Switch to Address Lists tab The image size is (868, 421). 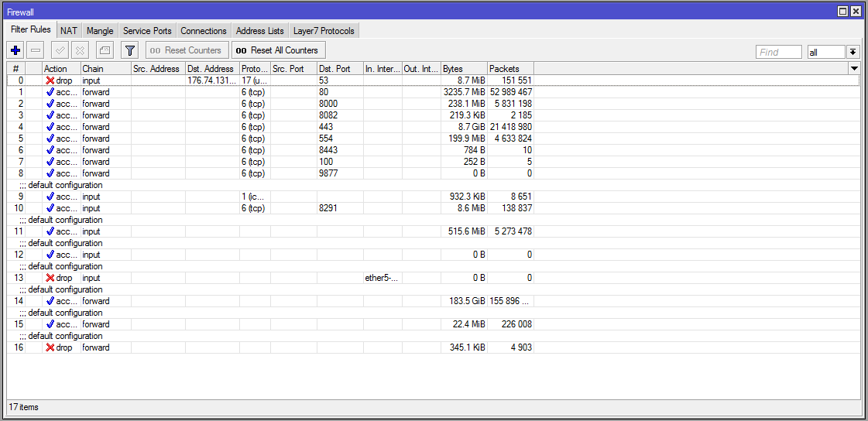[259, 31]
